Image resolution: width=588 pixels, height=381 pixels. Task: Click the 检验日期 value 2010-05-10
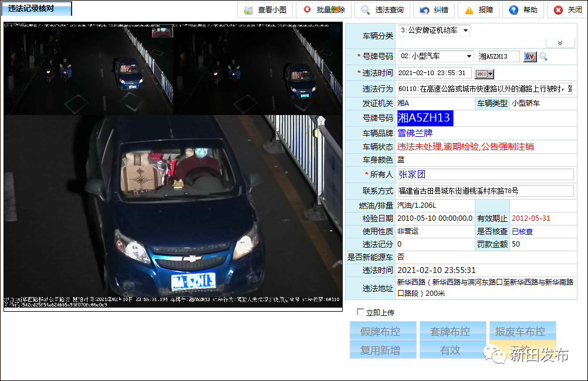click(x=435, y=218)
